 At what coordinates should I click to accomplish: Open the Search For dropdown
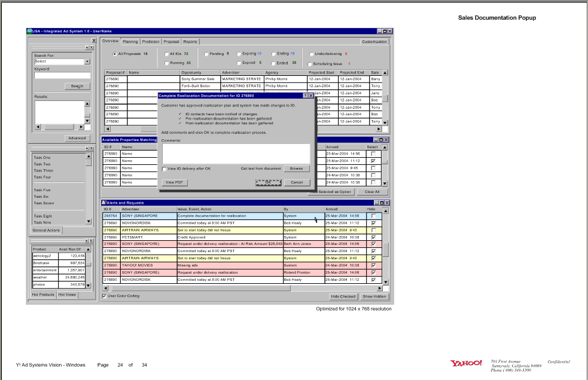pyautogui.click(x=87, y=61)
